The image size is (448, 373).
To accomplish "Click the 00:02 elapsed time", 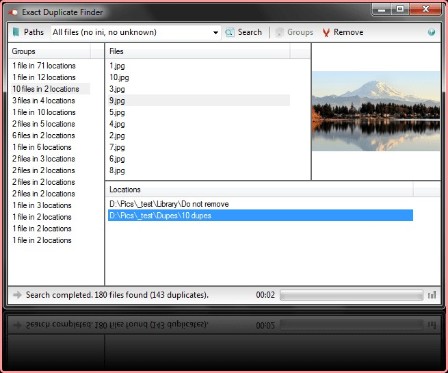I will click(265, 295).
